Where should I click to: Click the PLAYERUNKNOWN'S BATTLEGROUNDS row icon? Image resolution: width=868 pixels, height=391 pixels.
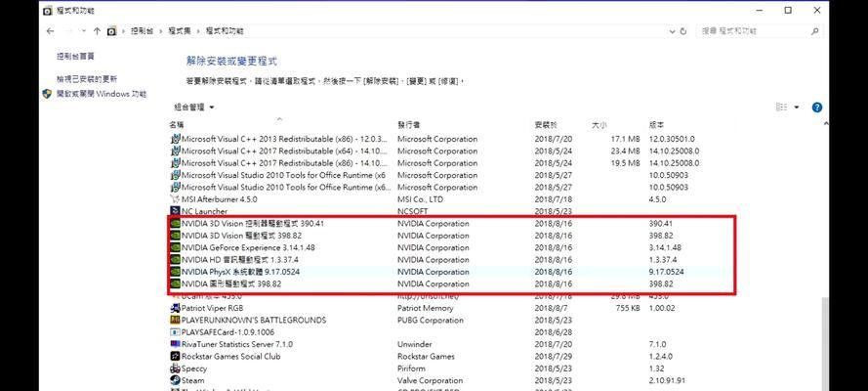click(175, 320)
